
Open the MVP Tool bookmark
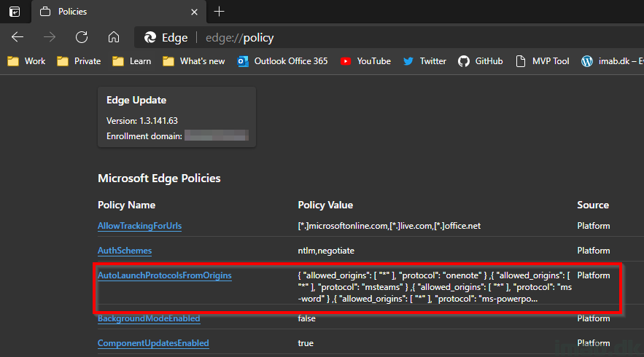point(542,61)
